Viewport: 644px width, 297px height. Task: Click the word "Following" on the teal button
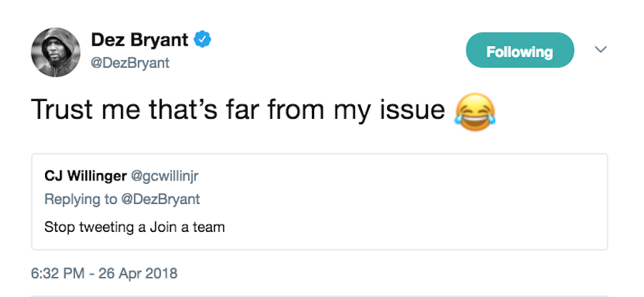(x=519, y=51)
